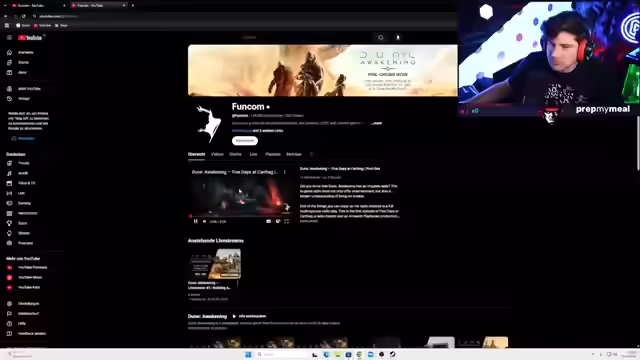Open YouTube Music from the sidebar
Image resolution: width=640 pixels, height=360 pixels.
25,278
